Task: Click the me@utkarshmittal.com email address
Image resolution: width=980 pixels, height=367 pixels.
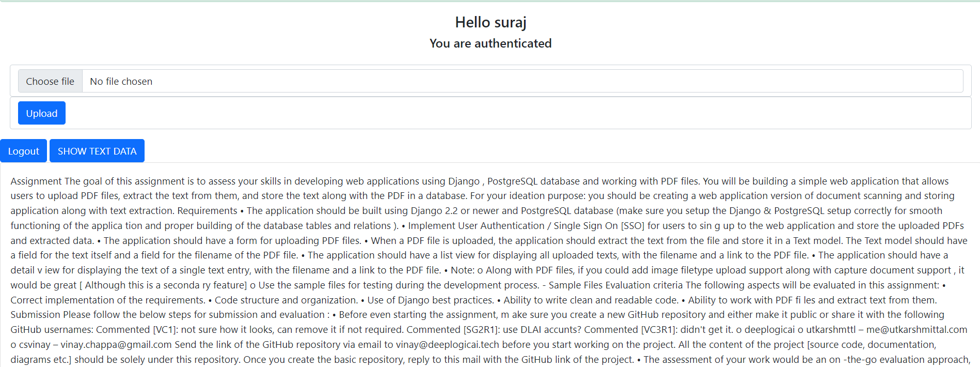Action: point(916,330)
